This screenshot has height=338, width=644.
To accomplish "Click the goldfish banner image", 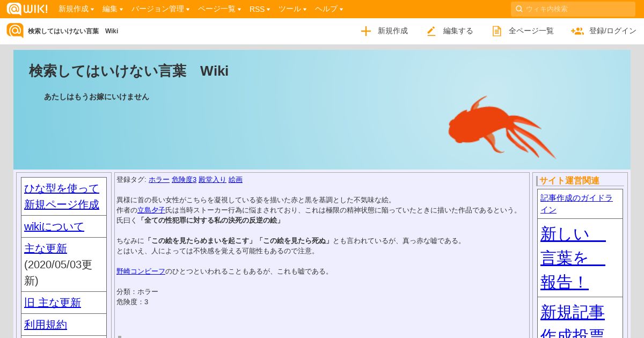I will click(x=501, y=127).
